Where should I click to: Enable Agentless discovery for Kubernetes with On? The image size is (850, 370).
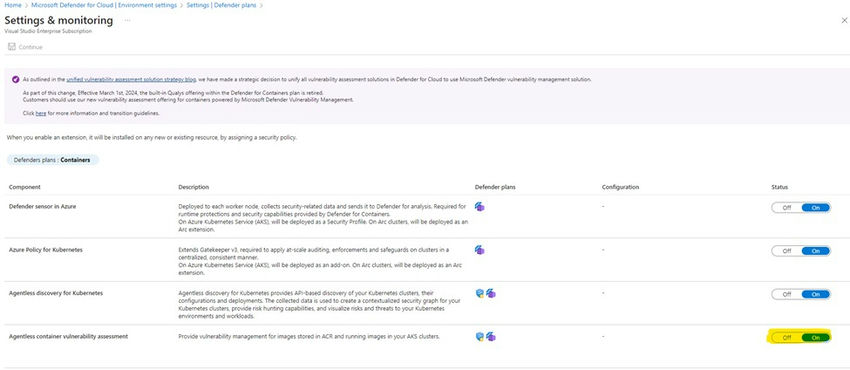point(815,294)
